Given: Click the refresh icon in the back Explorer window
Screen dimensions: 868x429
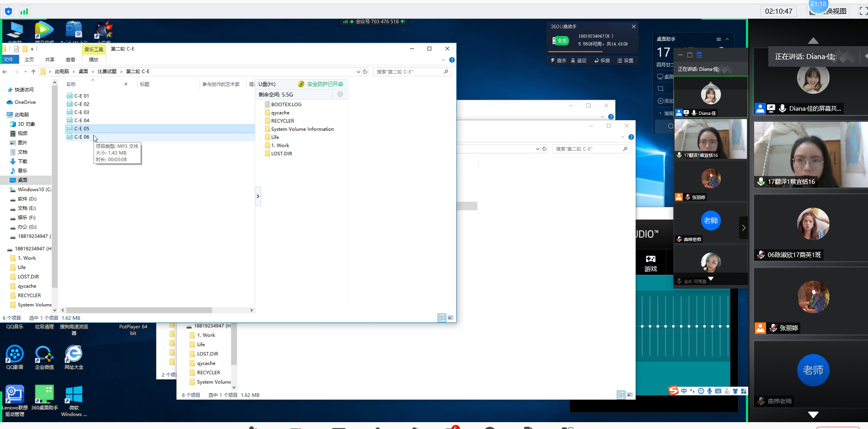Looking at the screenshot, I should click(544, 149).
